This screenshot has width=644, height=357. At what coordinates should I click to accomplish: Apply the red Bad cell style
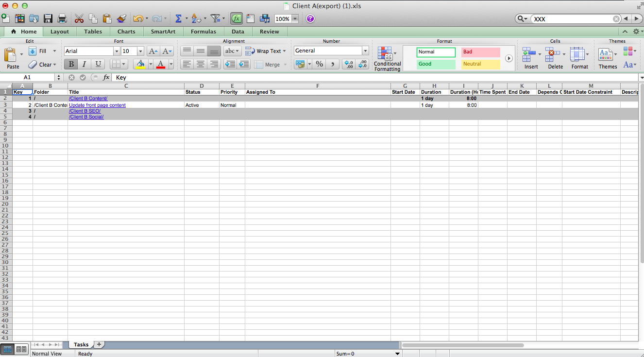tap(480, 51)
